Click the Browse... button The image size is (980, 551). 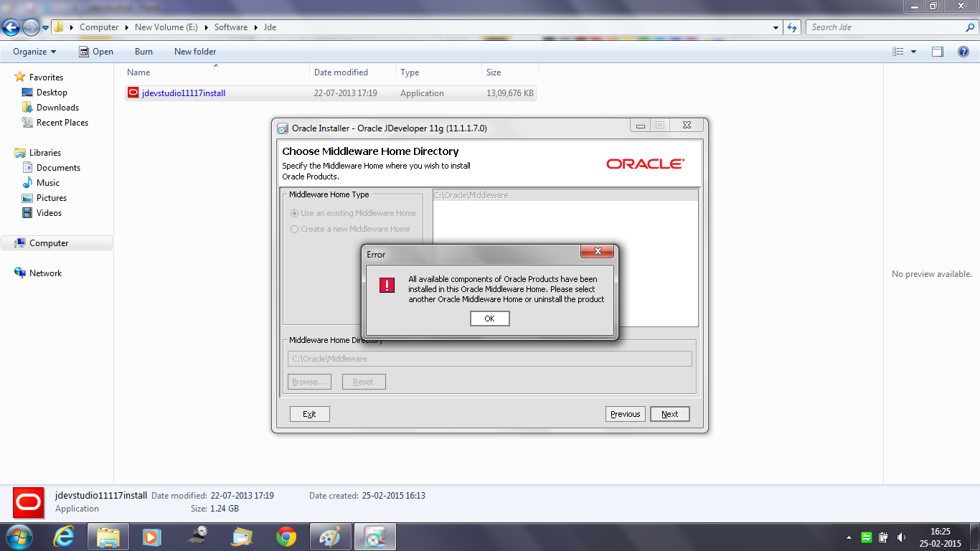[x=309, y=382]
